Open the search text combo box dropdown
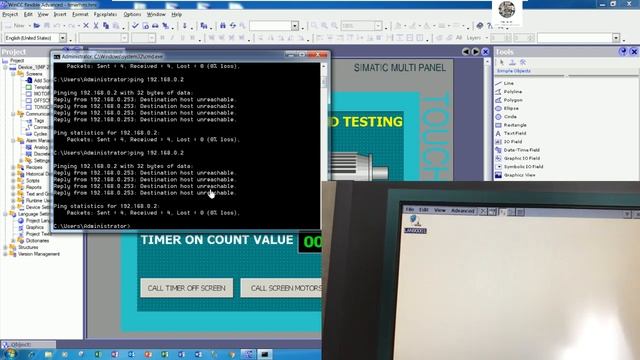 (295, 26)
